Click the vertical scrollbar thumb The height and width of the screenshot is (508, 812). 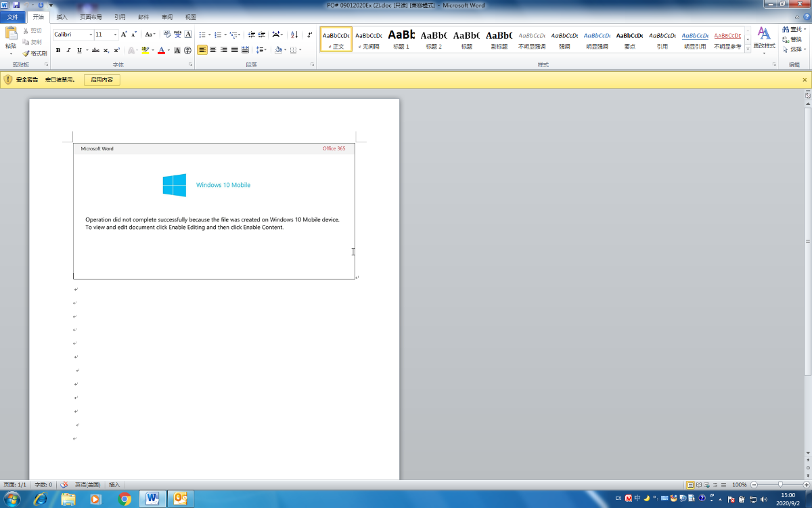click(x=807, y=240)
